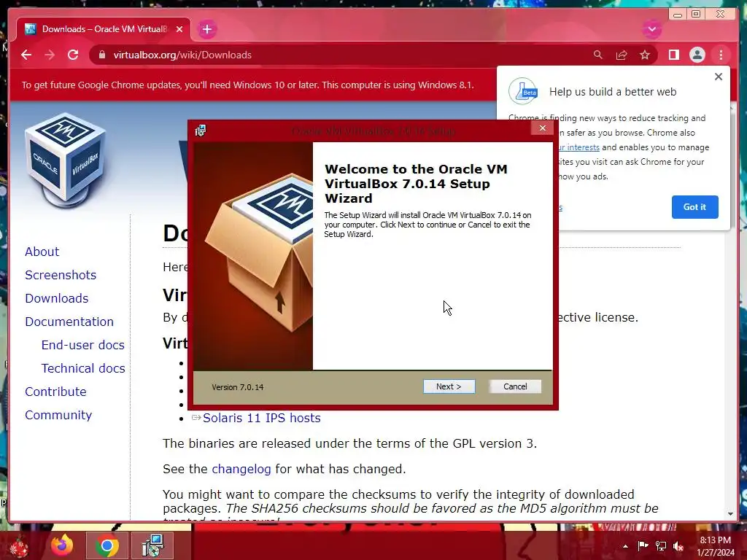Open the Chrome profile avatar

click(x=697, y=55)
